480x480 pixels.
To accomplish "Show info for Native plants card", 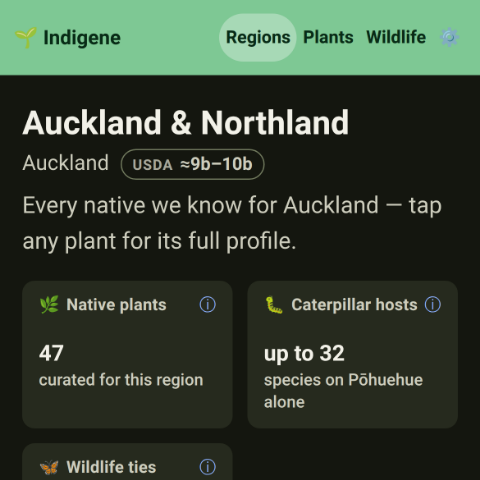I will click(x=208, y=305).
